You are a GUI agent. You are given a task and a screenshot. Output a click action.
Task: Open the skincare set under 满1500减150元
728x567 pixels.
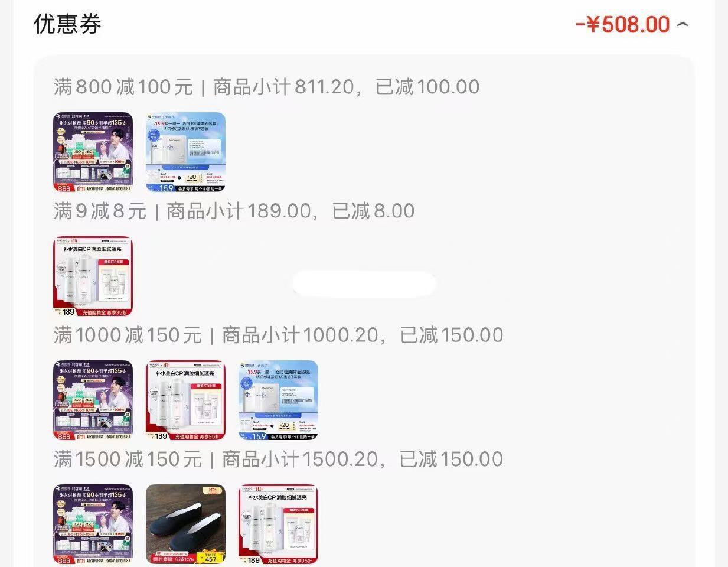point(278,524)
